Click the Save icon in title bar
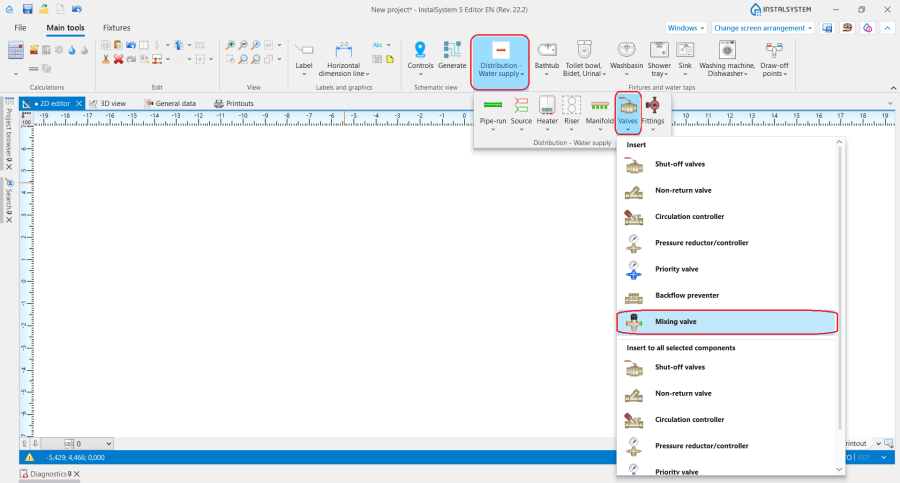 (x=27, y=9)
